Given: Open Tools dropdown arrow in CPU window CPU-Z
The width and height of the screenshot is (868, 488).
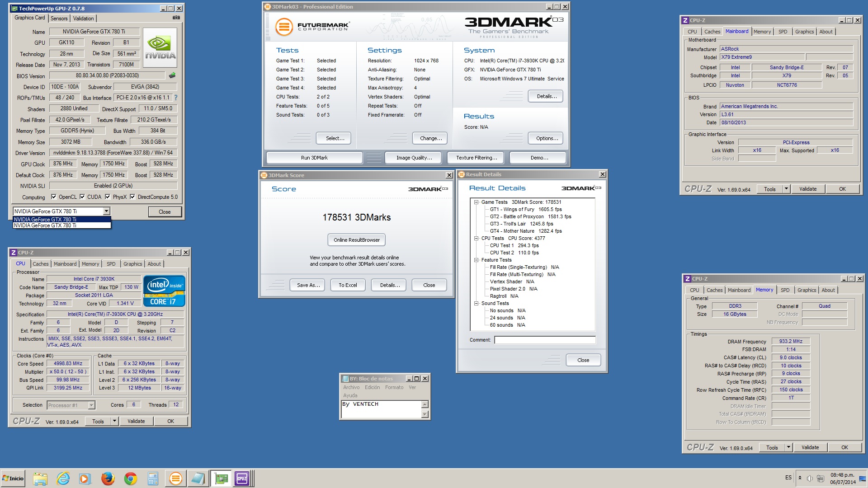Looking at the screenshot, I should click(114, 421).
